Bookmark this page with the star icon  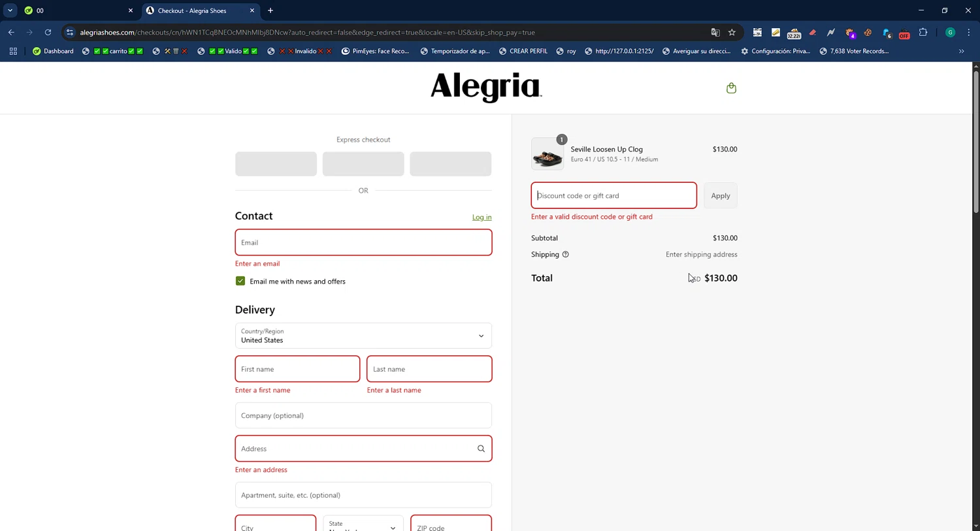click(732, 32)
